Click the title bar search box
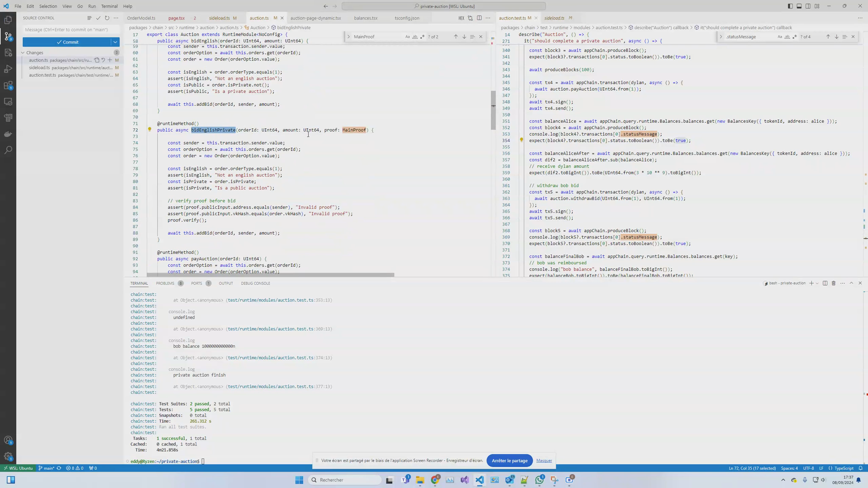868x488 pixels. 444,6
